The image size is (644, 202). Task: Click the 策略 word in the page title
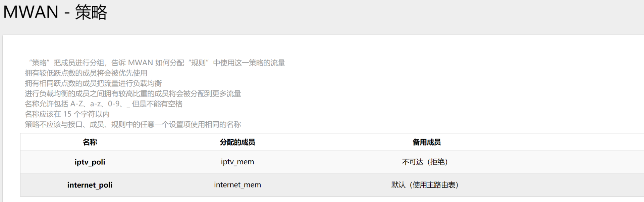(91, 13)
